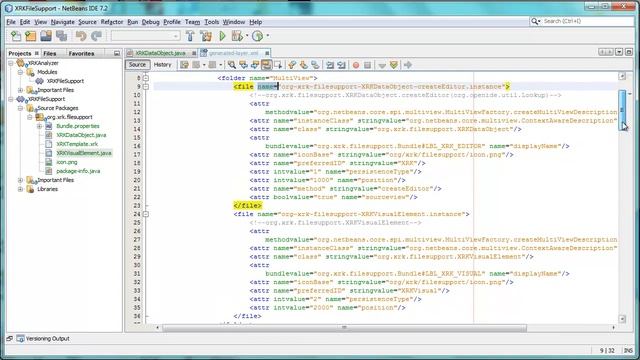
Task: Click Toggle Bookmark icon
Action: coord(315,65)
